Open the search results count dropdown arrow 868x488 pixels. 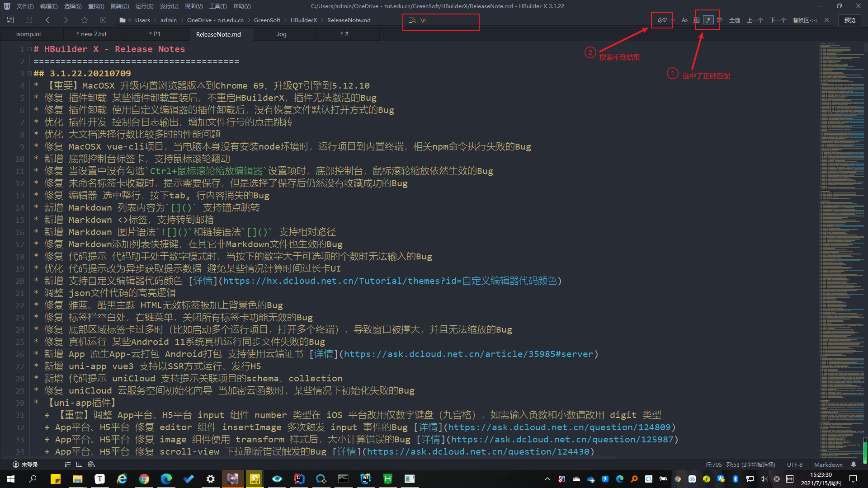(673, 20)
